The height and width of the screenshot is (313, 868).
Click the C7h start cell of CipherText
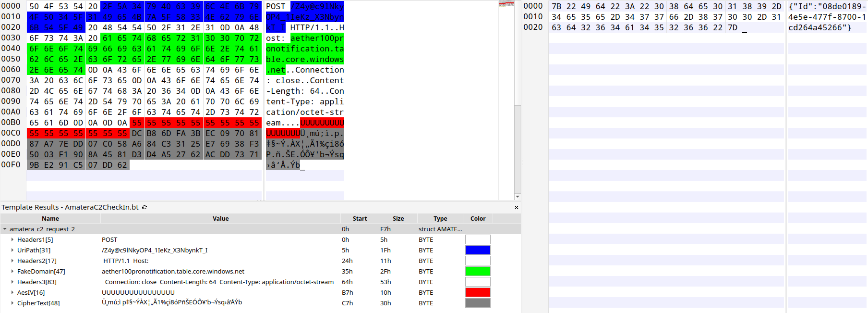pyautogui.click(x=348, y=303)
